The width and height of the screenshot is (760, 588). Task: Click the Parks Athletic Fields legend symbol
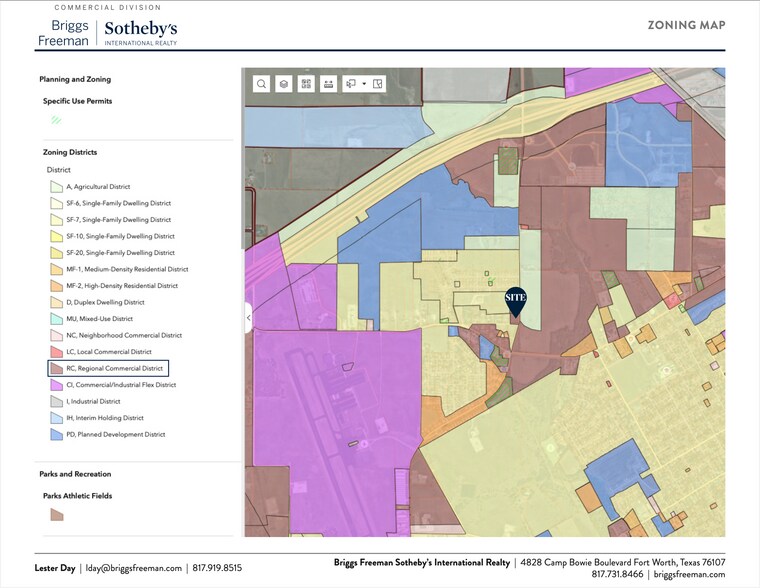pyautogui.click(x=57, y=515)
